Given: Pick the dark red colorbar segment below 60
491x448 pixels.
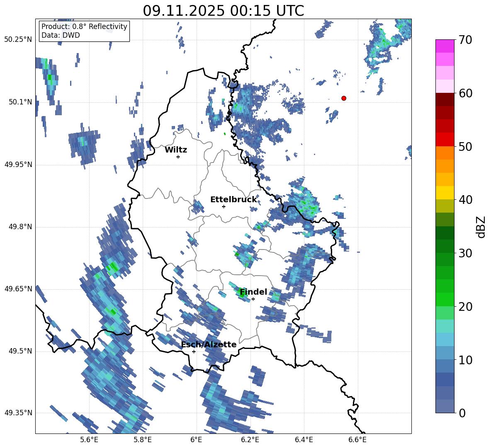Looking at the screenshot, I should (445, 99).
